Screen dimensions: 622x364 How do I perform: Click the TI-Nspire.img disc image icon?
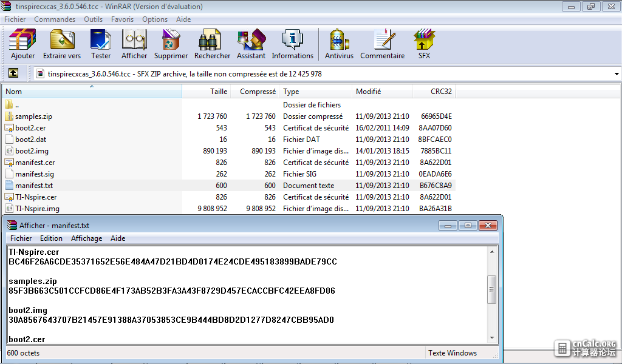[x=9, y=208]
